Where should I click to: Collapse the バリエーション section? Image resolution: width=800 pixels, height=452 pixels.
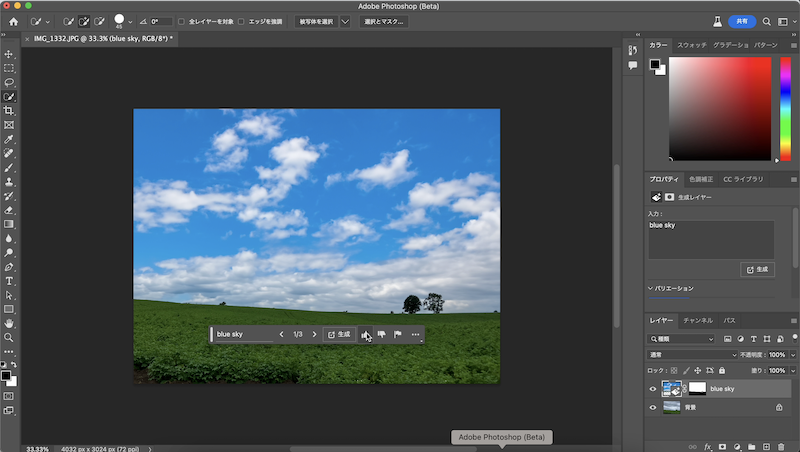tap(651, 288)
